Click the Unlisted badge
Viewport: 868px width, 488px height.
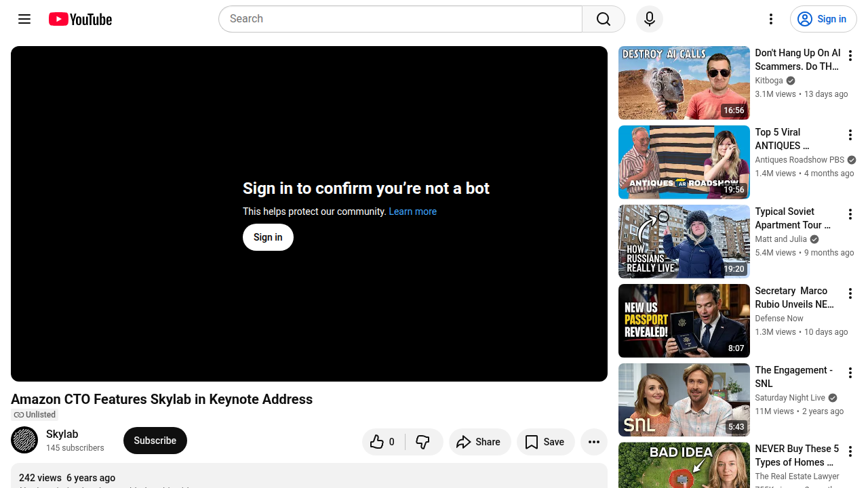(x=35, y=415)
